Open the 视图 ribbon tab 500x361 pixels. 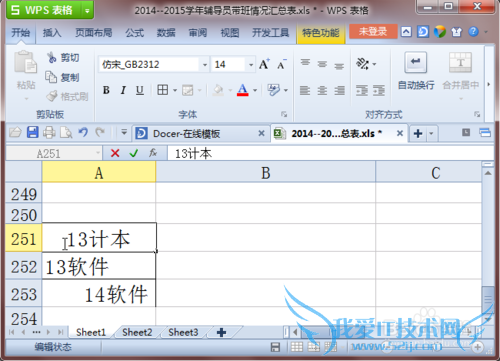[x=230, y=33]
